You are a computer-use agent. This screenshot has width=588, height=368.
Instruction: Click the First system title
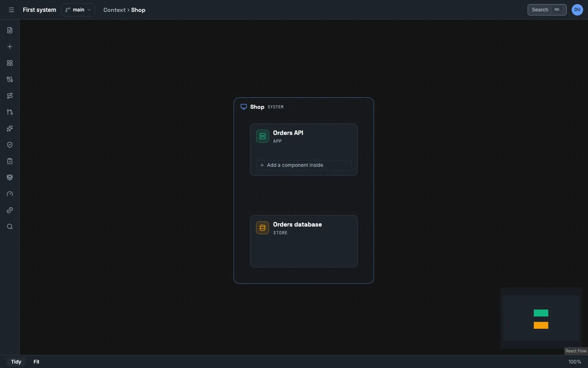click(40, 10)
